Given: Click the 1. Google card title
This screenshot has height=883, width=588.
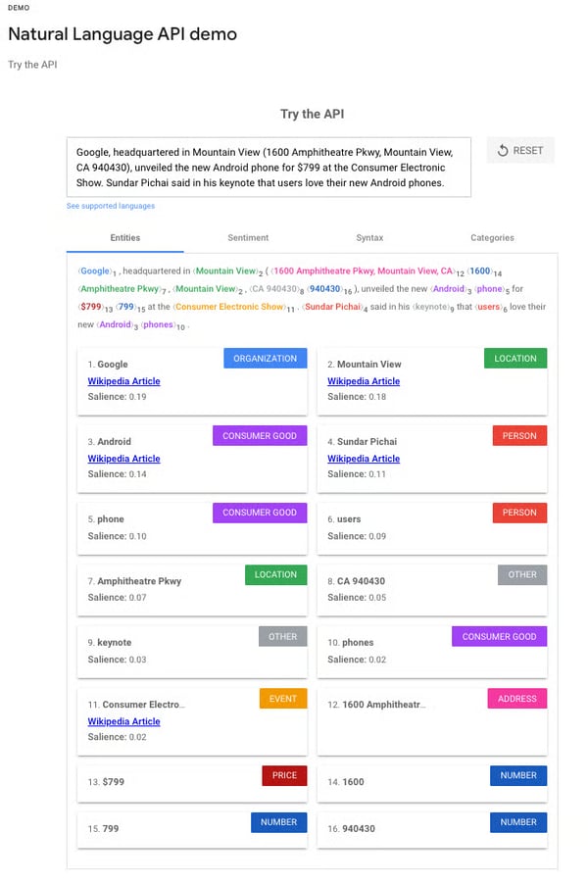Looking at the screenshot, I should tap(108, 365).
